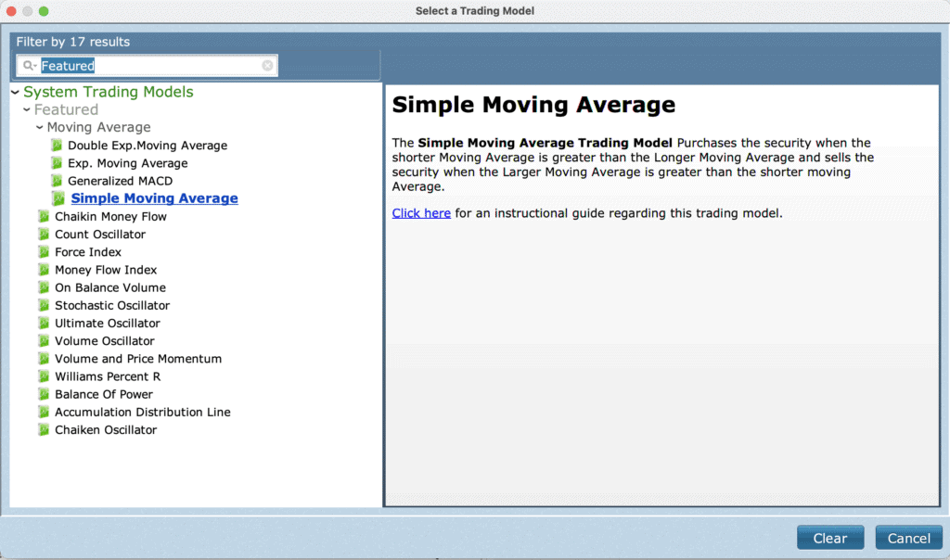The width and height of the screenshot is (950, 560).
Task: Click the search magnifier icon in filter
Action: pos(29,66)
